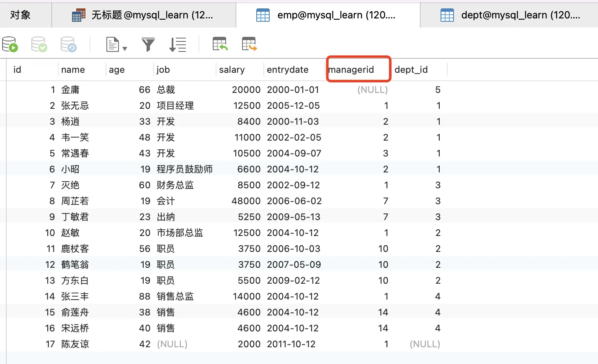Select the name cell 丁敏君
The image size is (598, 364).
pos(75,217)
